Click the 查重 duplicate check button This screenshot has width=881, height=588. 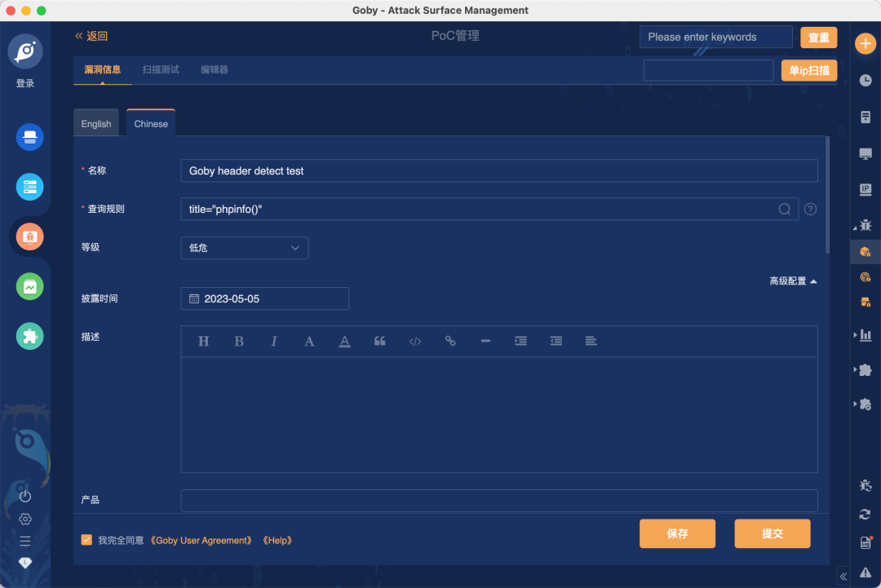click(819, 38)
